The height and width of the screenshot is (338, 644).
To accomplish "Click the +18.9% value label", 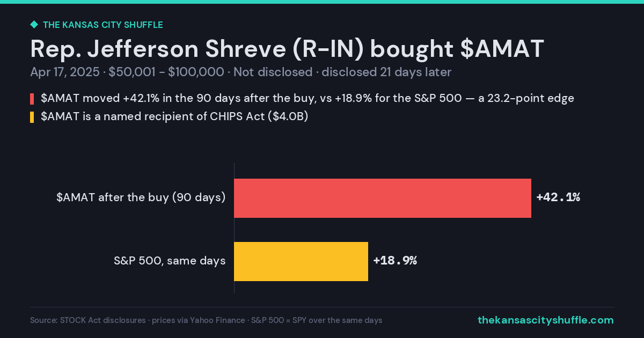I will (395, 261).
